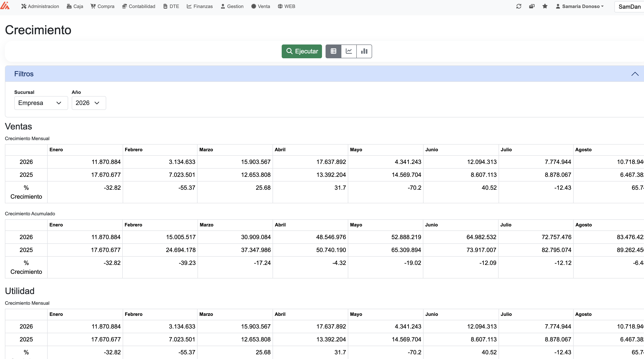The height and width of the screenshot is (359, 644).
Task: Click Ventas monthly 2025 Mayo value 14.569.704
Action: pyautogui.click(x=406, y=175)
